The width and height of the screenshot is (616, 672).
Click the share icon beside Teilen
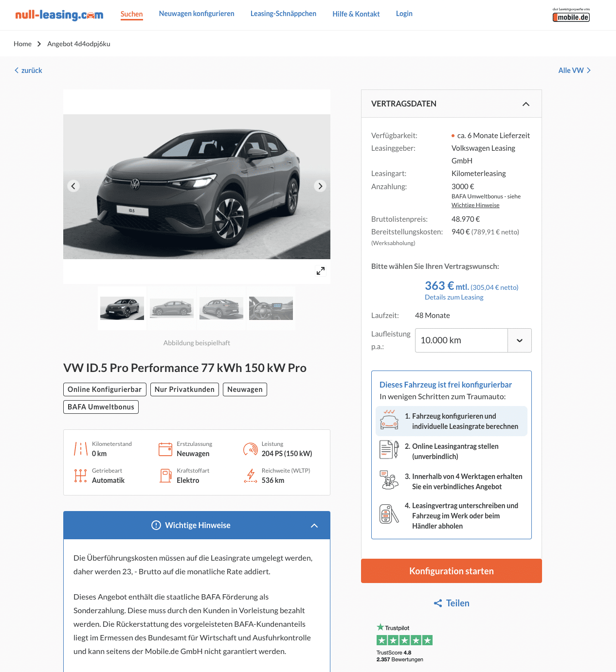pos(438,603)
